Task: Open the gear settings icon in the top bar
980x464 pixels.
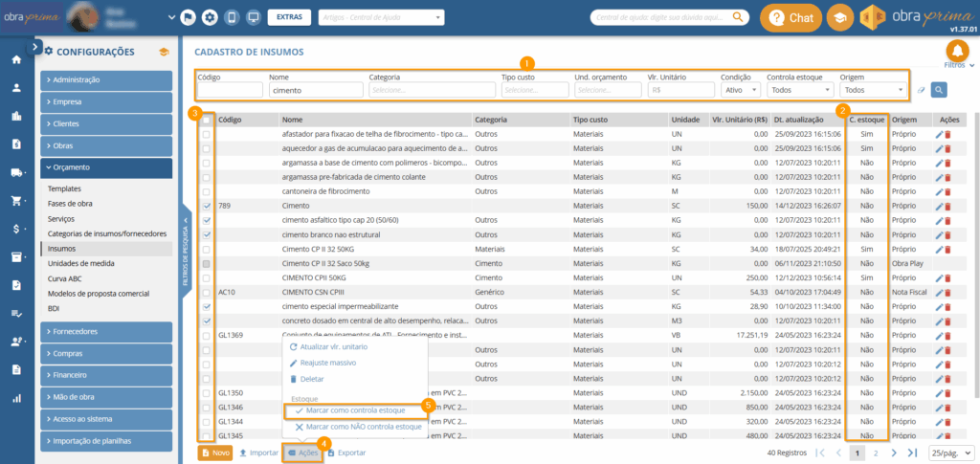Action: coord(210,17)
